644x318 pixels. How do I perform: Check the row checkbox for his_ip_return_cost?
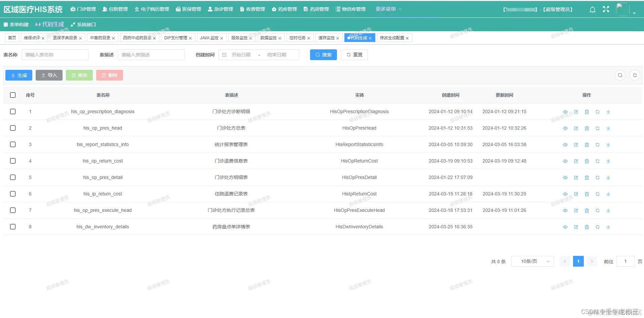point(13,194)
